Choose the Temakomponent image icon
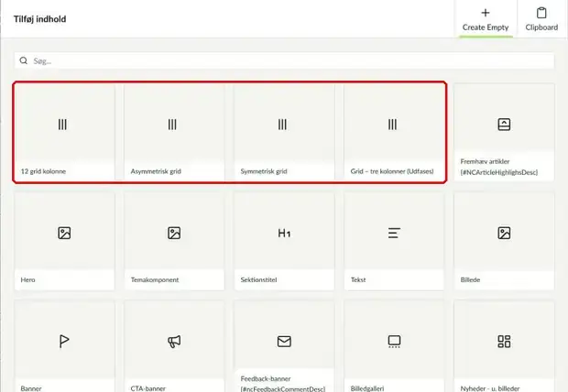Image resolution: width=568 pixels, height=392 pixels. [x=174, y=233]
